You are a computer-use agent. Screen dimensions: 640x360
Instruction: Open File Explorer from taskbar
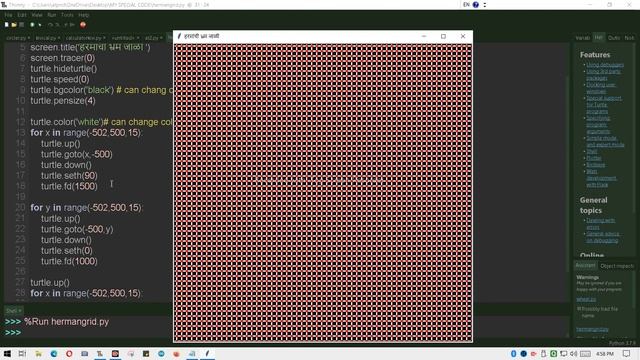38,354
